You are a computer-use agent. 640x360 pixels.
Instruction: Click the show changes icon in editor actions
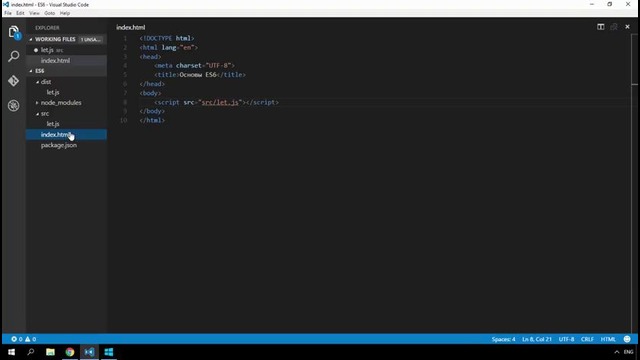[614, 27]
